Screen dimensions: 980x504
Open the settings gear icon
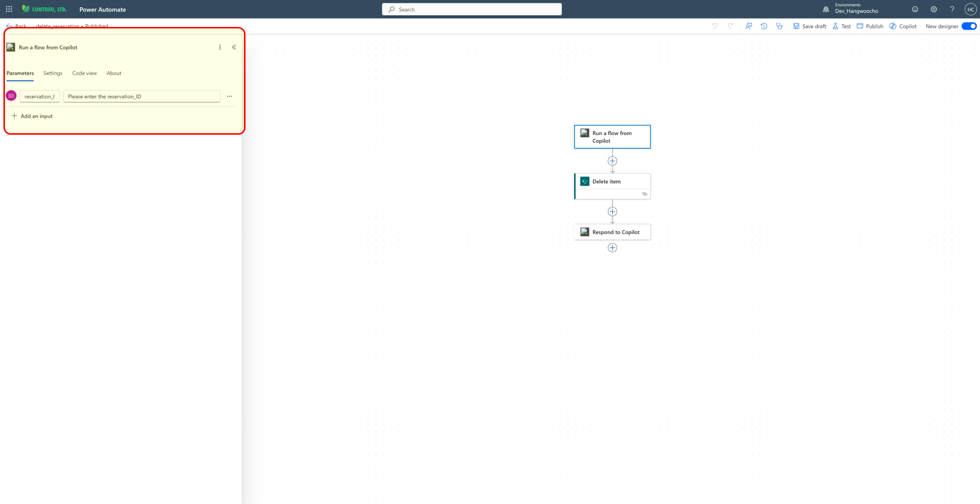pos(934,9)
